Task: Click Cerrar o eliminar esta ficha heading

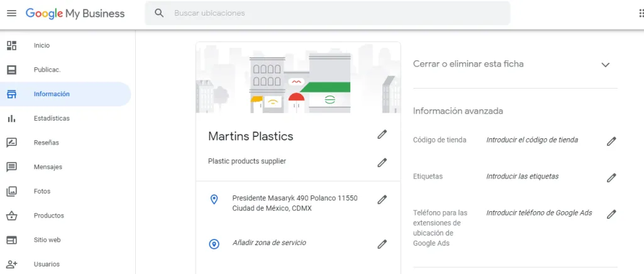Action: coord(468,64)
